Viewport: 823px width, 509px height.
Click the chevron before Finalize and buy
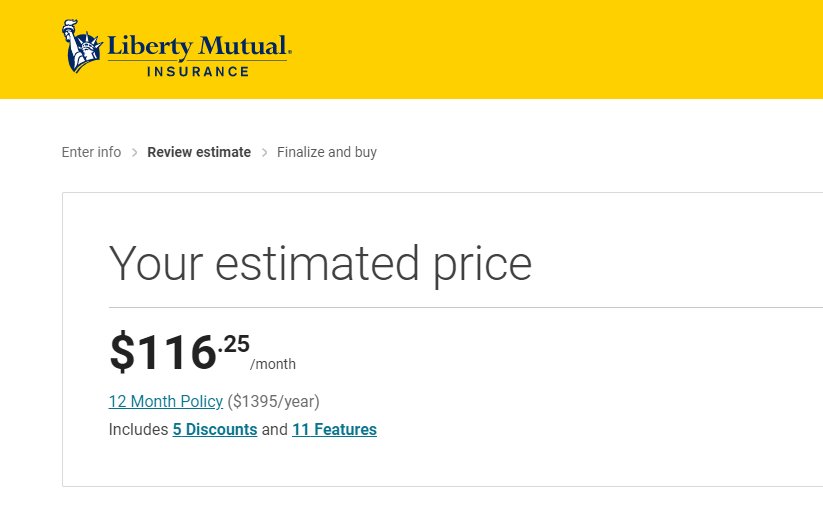(265, 153)
